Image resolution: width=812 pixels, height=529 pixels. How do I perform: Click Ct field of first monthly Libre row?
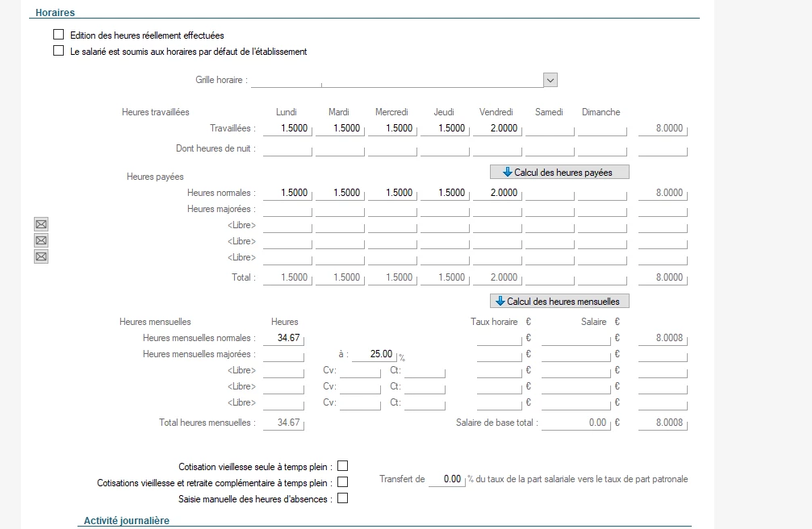tap(424, 371)
